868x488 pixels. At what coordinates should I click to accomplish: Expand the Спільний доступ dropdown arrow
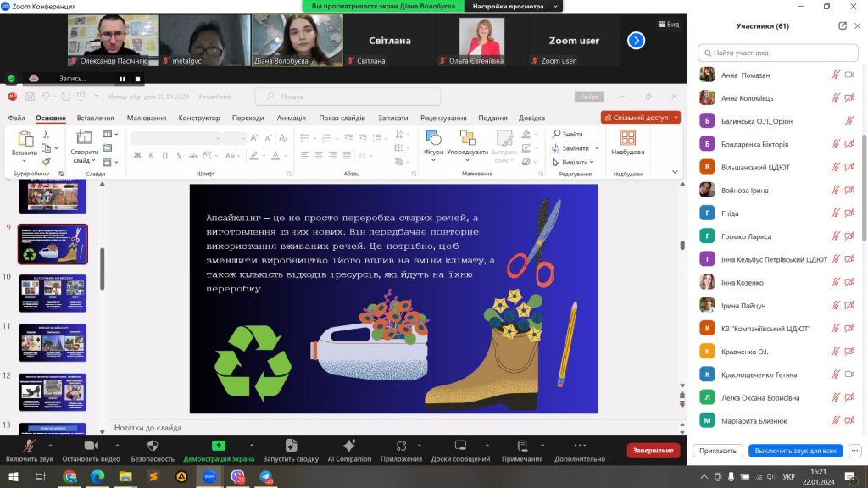click(675, 118)
